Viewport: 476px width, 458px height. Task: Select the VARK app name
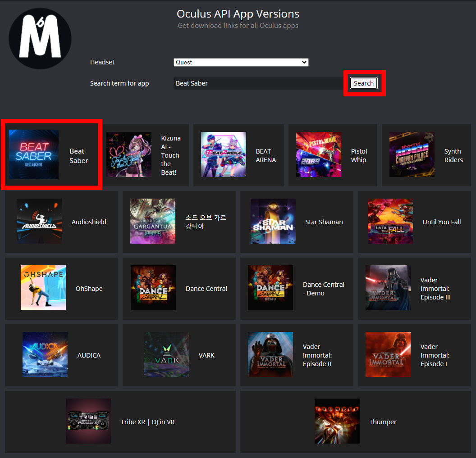[x=206, y=355]
